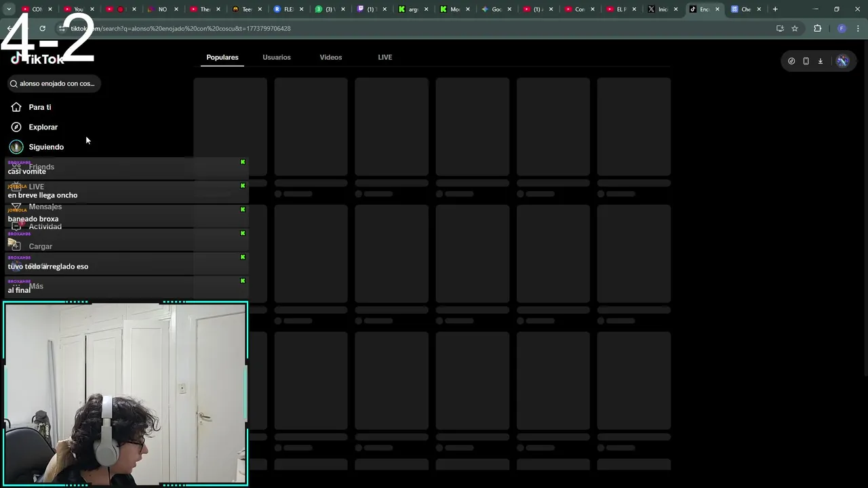Dismiss the 'al final' chat message
The image size is (868, 488).
pos(243,281)
